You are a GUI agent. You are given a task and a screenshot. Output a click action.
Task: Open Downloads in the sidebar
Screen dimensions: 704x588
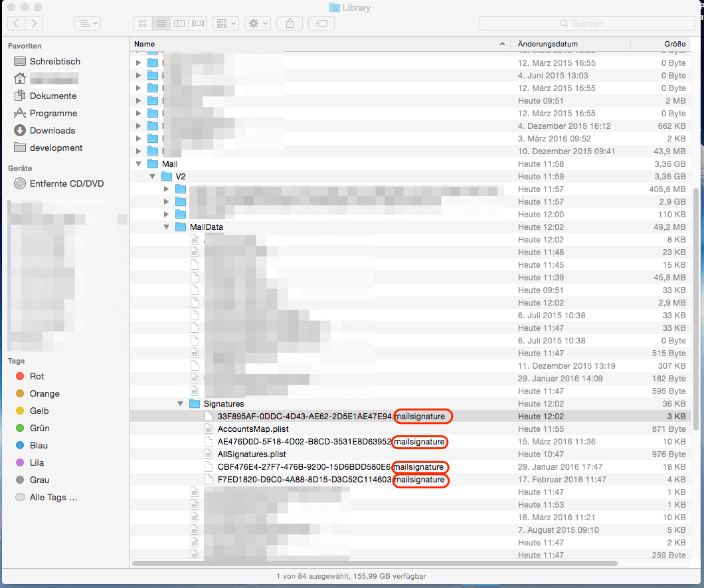tap(52, 130)
